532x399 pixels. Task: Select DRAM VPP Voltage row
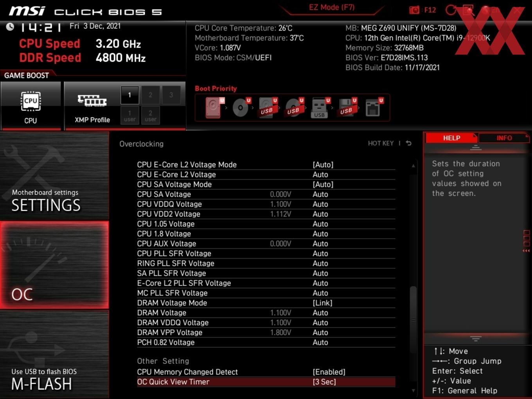(x=266, y=332)
